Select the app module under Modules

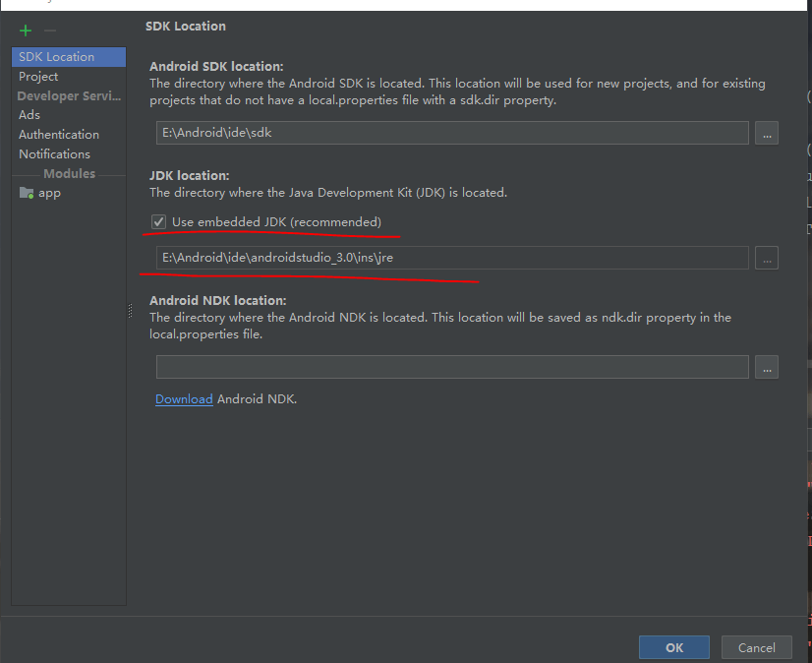pos(49,193)
